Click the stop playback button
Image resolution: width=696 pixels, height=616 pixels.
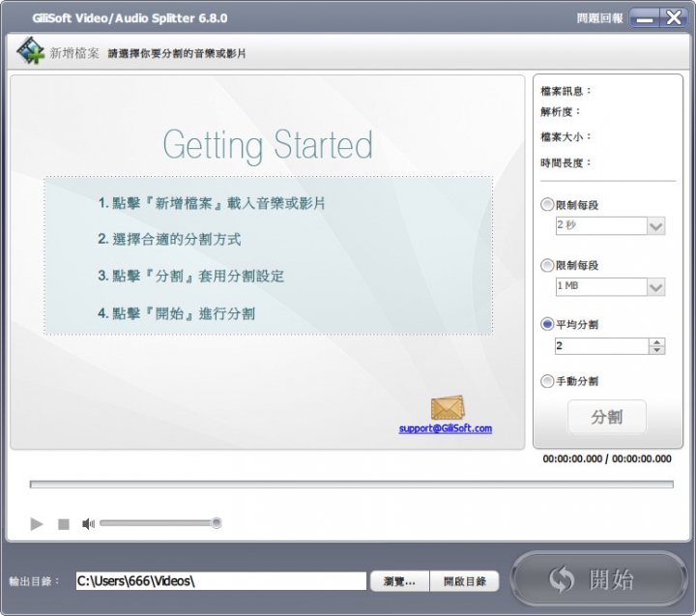(64, 524)
